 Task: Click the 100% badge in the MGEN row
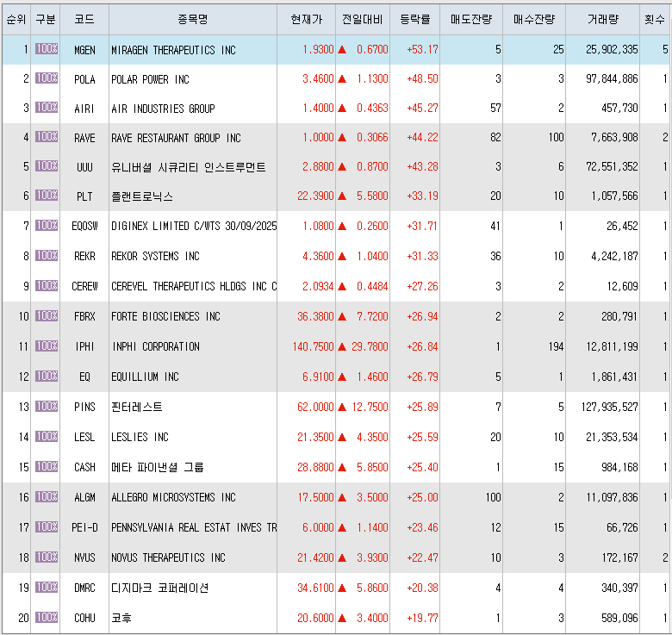47,49
